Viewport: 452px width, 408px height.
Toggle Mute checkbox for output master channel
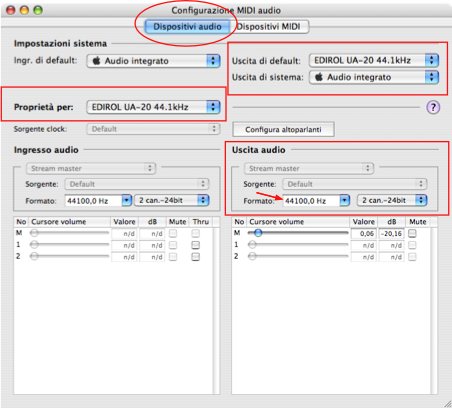coord(412,233)
